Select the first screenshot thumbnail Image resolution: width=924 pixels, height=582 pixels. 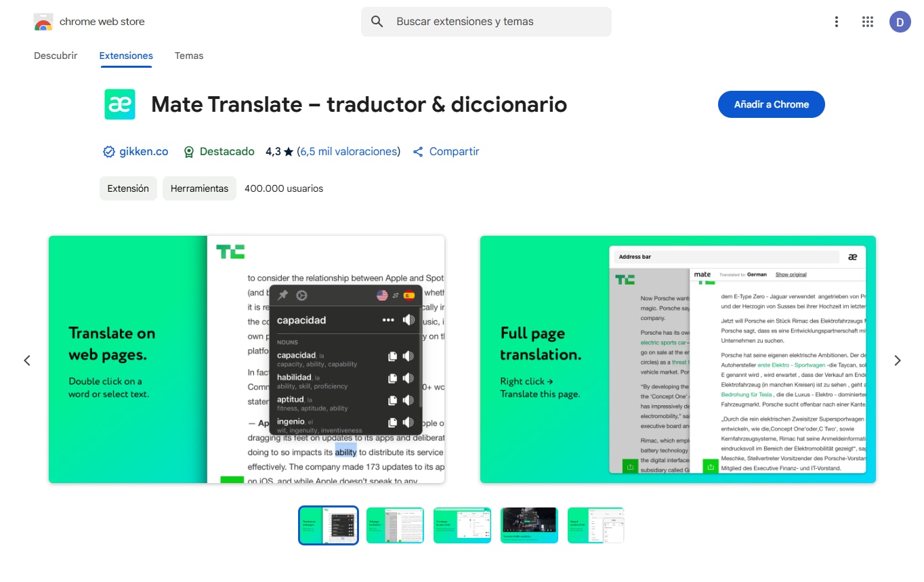(329, 525)
